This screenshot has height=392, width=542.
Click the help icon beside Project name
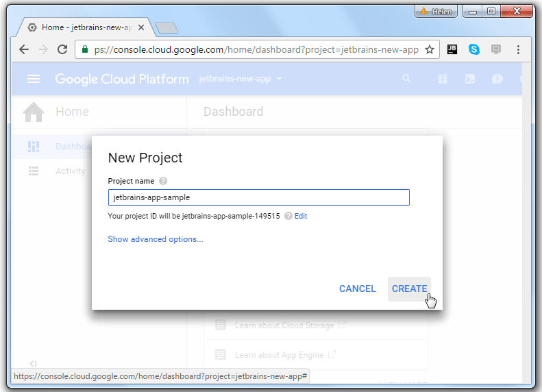tap(163, 181)
